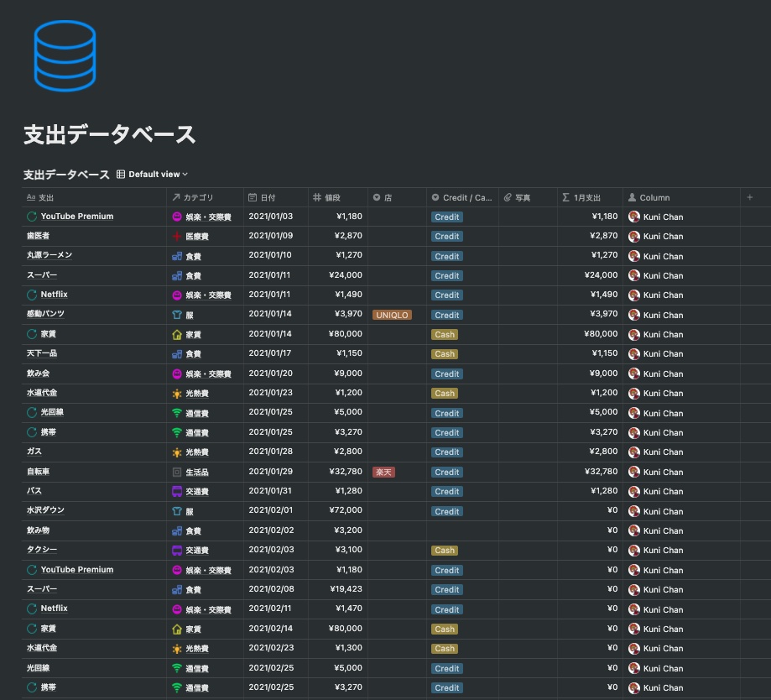Click the recurring icon beside Netflix 2021/01/11
Image resolution: width=771 pixels, height=700 pixels.
[x=32, y=295]
